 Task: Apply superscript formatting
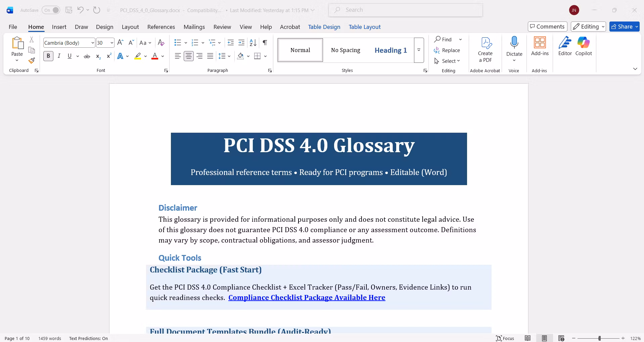click(x=109, y=56)
